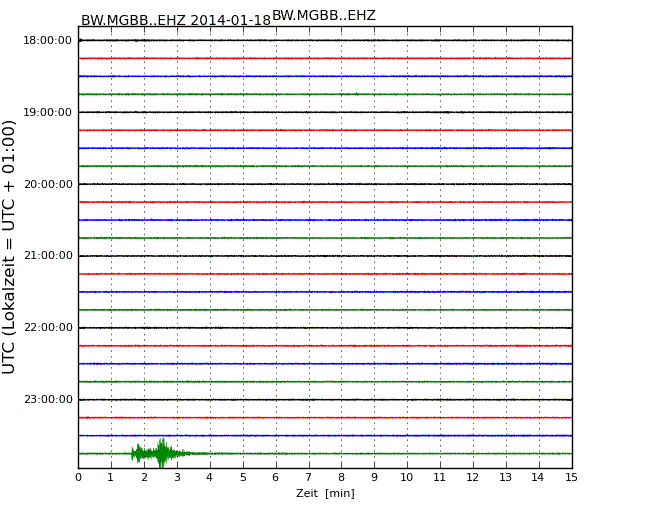Click the green seismic event burst in the last trace
Image resolution: width=650 pixels, height=520 pixels.
[x=162, y=453]
